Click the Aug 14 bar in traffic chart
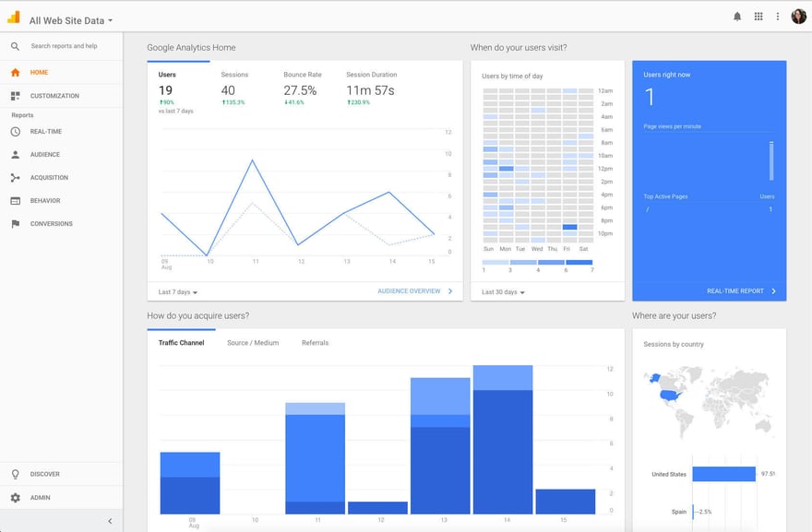 (503, 440)
